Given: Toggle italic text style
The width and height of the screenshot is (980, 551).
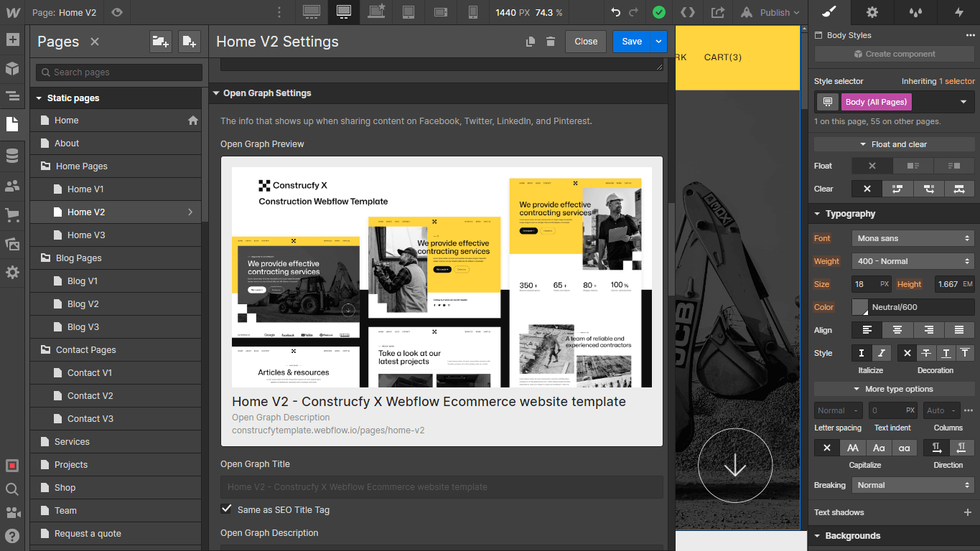Looking at the screenshot, I should pos(881,353).
